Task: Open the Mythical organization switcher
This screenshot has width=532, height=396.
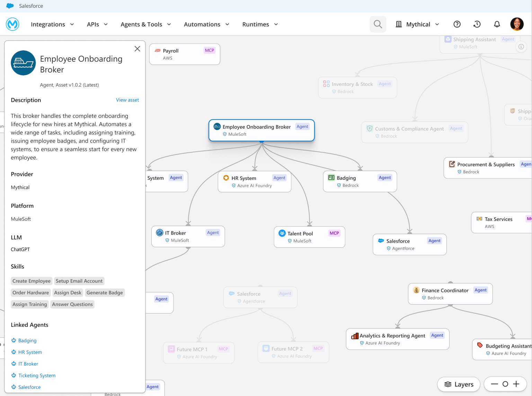Action: (x=417, y=24)
